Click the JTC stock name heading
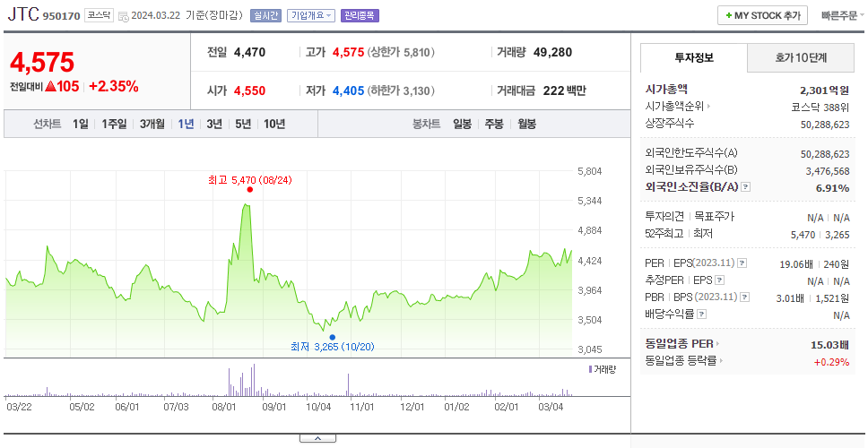The image size is (868, 448). click(x=23, y=15)
